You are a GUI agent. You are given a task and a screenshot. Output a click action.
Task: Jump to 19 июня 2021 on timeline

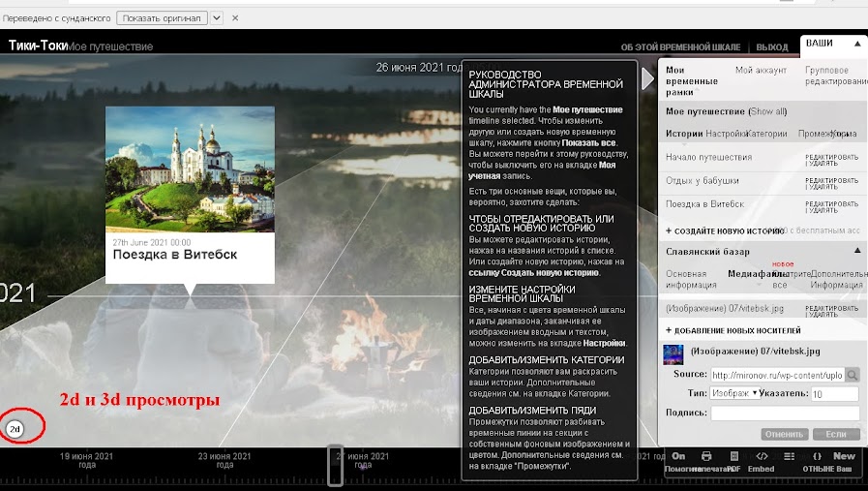click(x=86, y=460)
